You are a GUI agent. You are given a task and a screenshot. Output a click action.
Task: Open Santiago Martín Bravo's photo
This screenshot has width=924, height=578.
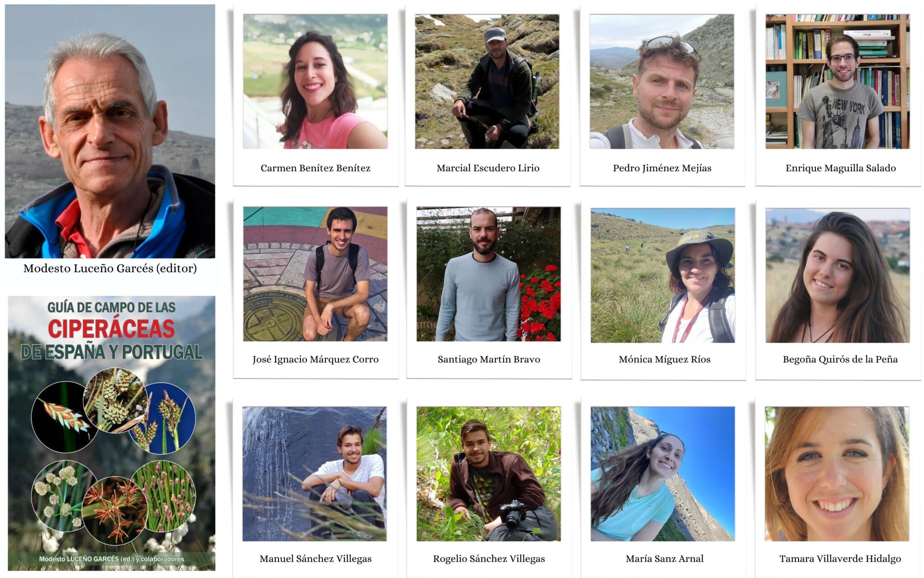click(488, 274)
